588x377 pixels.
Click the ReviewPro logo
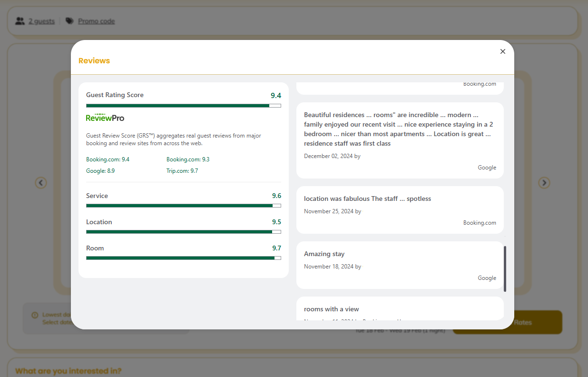[105, 118]
